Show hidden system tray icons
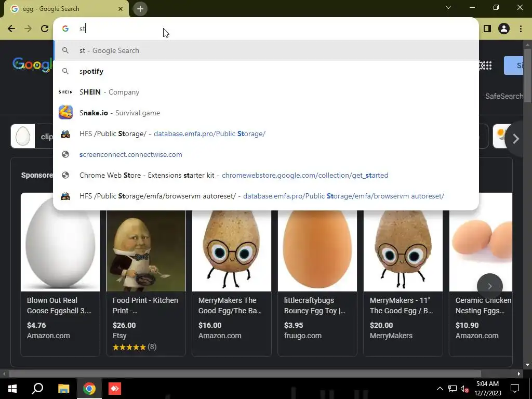The height and width of the screenshot is (399, 532). pos(440,389)
